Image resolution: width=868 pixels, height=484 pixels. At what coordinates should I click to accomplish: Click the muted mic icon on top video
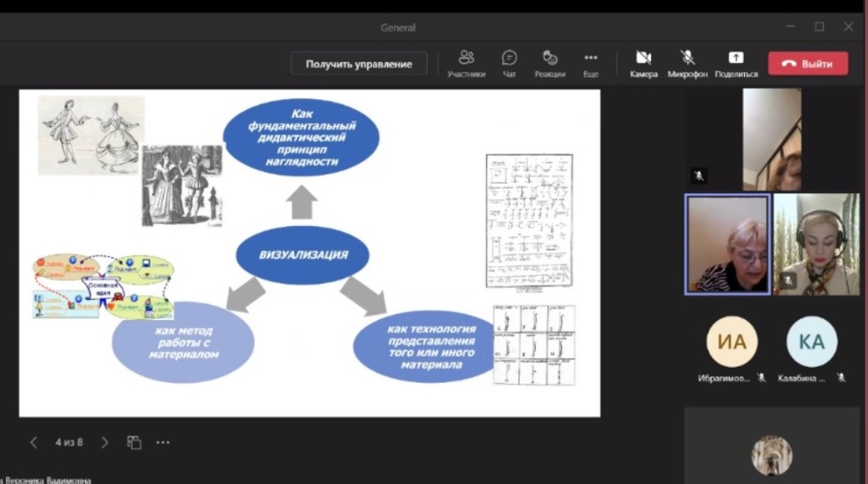point(699,176)
